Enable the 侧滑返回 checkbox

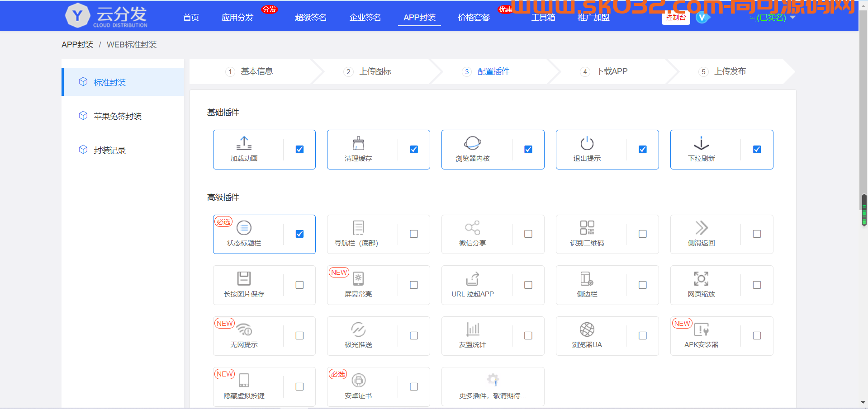[x=757, y=234]
